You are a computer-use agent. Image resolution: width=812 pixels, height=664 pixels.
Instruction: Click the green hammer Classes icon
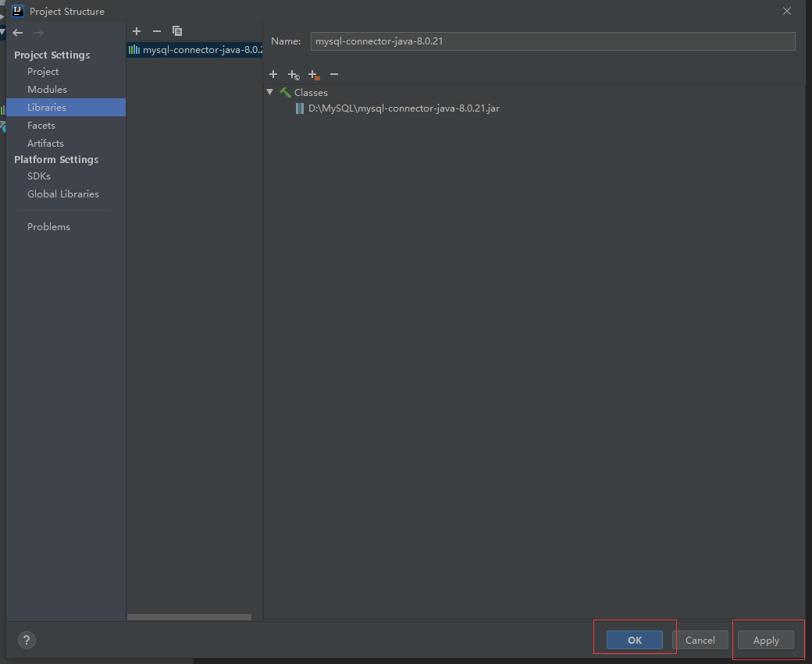(285, 93)
